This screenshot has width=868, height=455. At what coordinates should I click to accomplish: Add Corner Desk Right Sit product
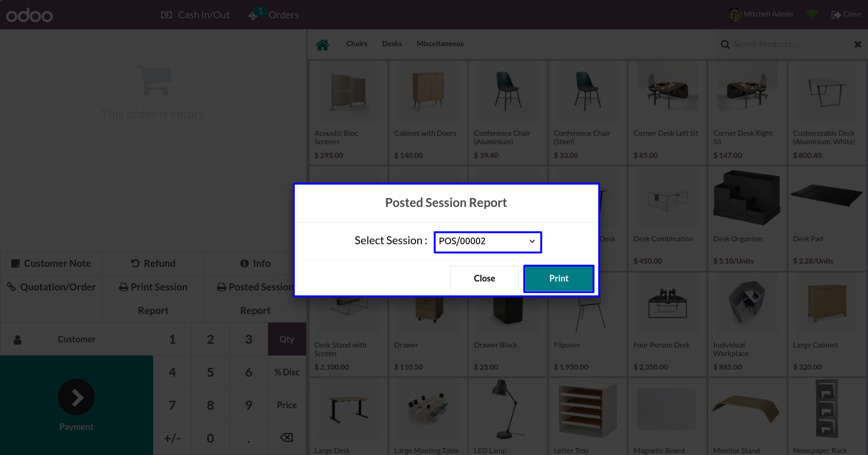747,112
